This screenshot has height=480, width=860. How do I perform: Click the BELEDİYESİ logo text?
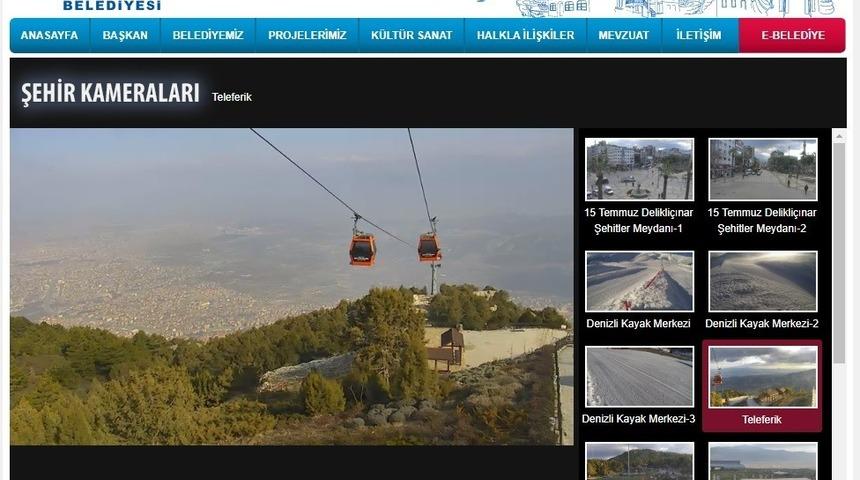(x=112, y=5)
